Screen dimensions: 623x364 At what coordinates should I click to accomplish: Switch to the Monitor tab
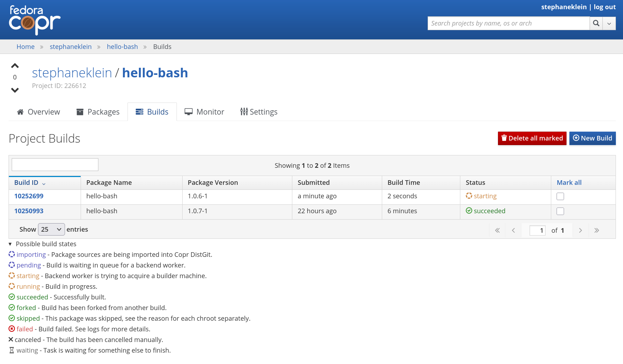tap(204, 112)
